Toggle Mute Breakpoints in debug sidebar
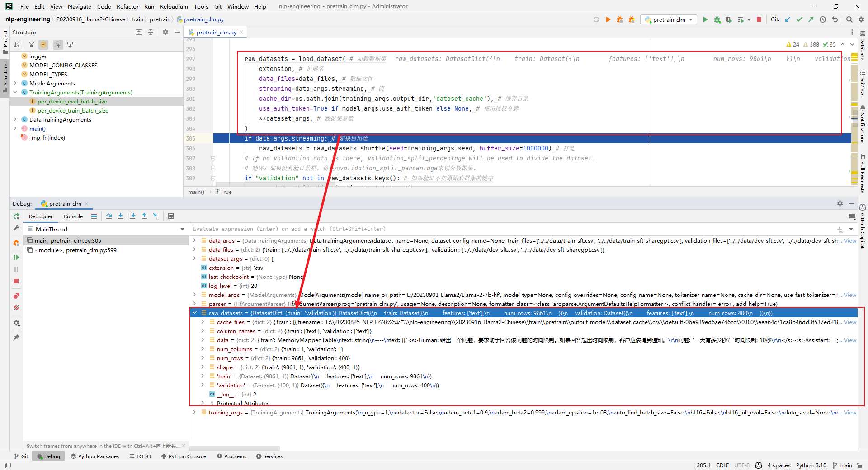 click(16, 308)
